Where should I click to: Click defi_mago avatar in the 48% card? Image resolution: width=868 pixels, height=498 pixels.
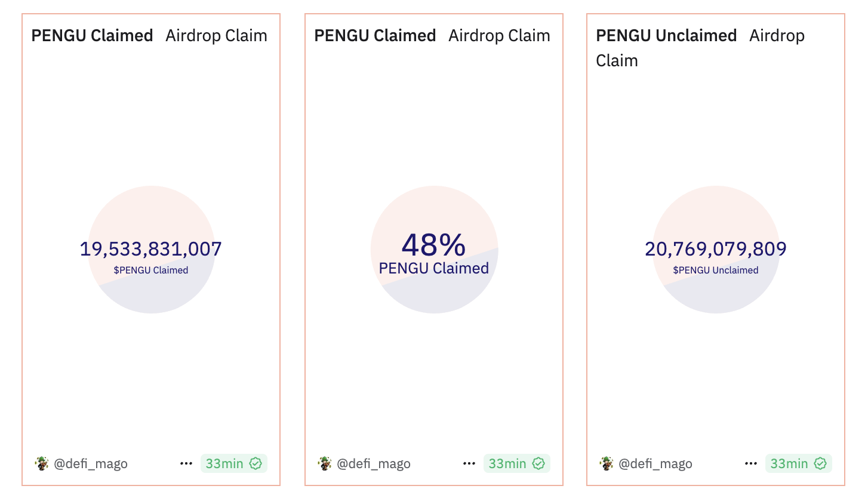pyautogui.click(x=325, y=463)
